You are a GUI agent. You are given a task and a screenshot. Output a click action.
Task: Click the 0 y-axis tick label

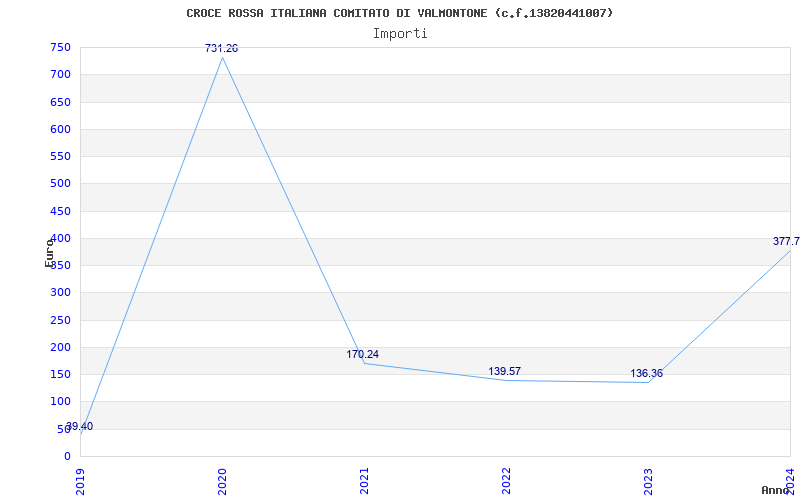click(x=67, y=456)
